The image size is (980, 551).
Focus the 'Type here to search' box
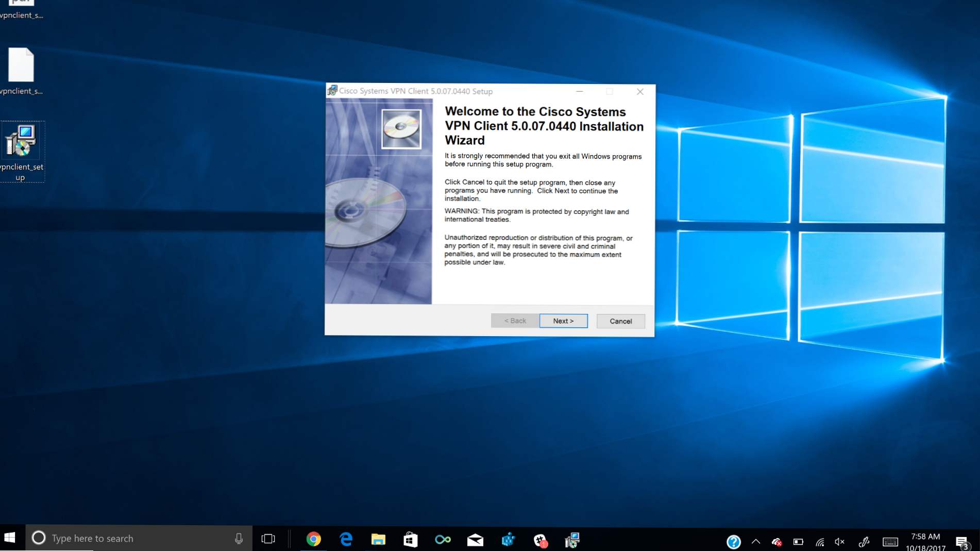point(139,538)
